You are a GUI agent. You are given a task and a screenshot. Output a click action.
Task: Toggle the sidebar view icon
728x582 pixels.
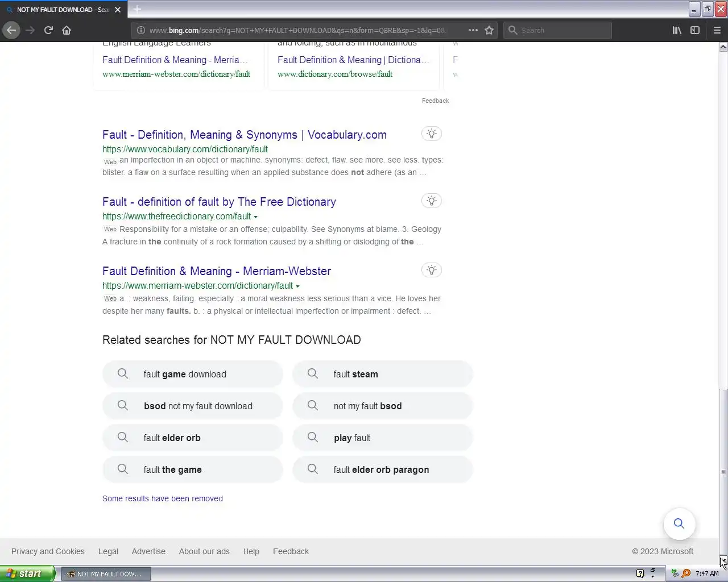tap(695, 30)
